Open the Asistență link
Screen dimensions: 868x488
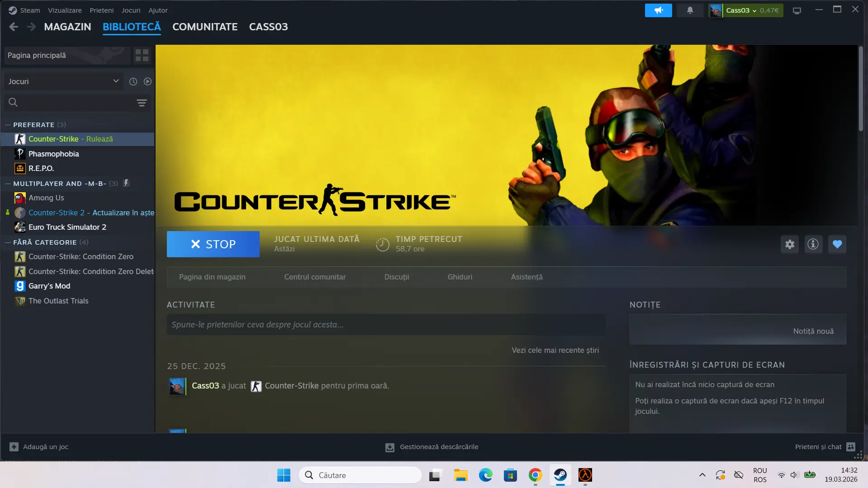pyautogui.click(x=527, y=277)
